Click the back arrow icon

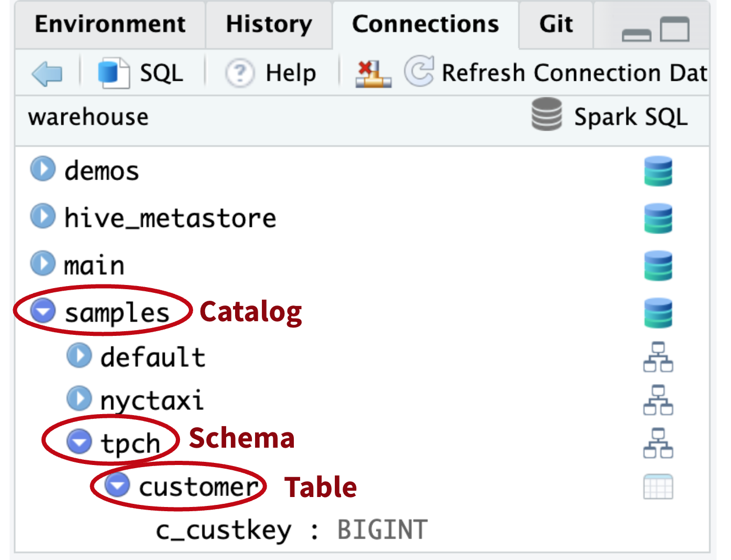point(47,73)
